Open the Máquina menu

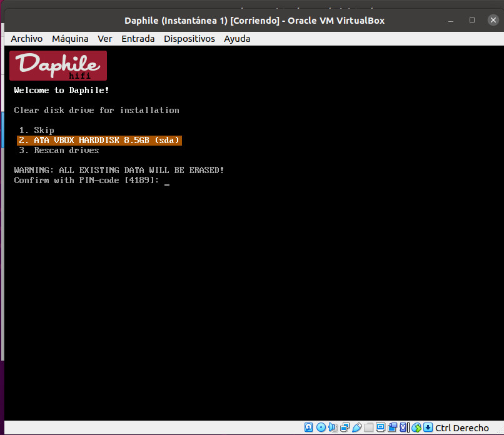[x=70, y=39]
